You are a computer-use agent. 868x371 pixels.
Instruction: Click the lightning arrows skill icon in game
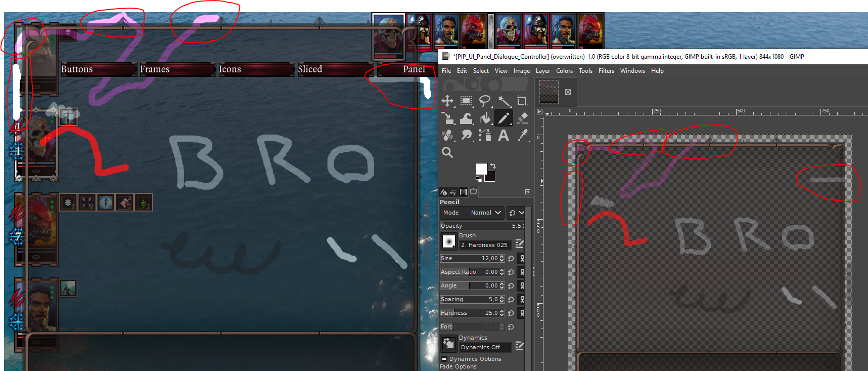[87, 203]
